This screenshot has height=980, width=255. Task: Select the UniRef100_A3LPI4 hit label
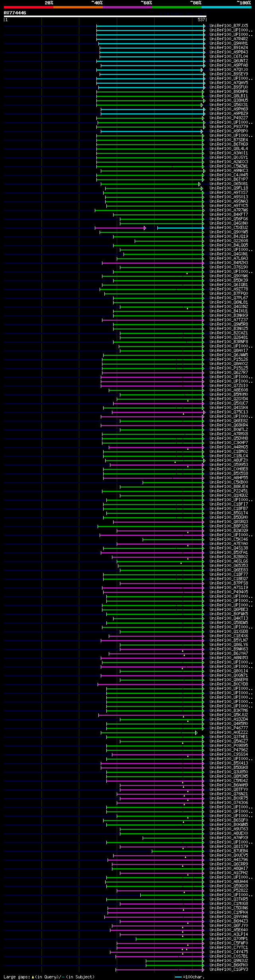tap(229, 934)
